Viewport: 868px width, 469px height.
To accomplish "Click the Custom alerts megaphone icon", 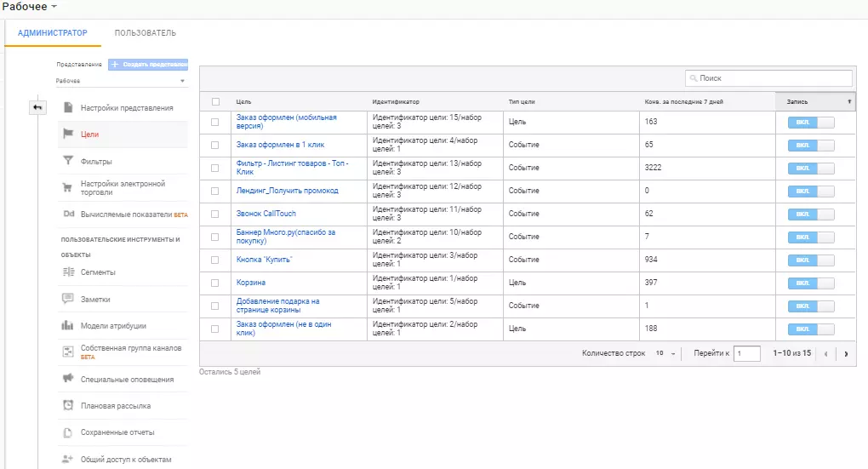I will point(67,379).
